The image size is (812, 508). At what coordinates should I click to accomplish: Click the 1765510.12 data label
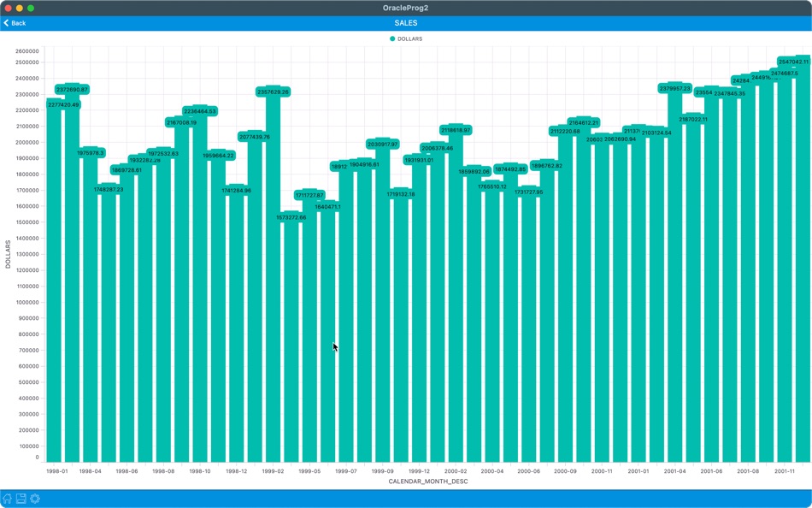[492, 186]
